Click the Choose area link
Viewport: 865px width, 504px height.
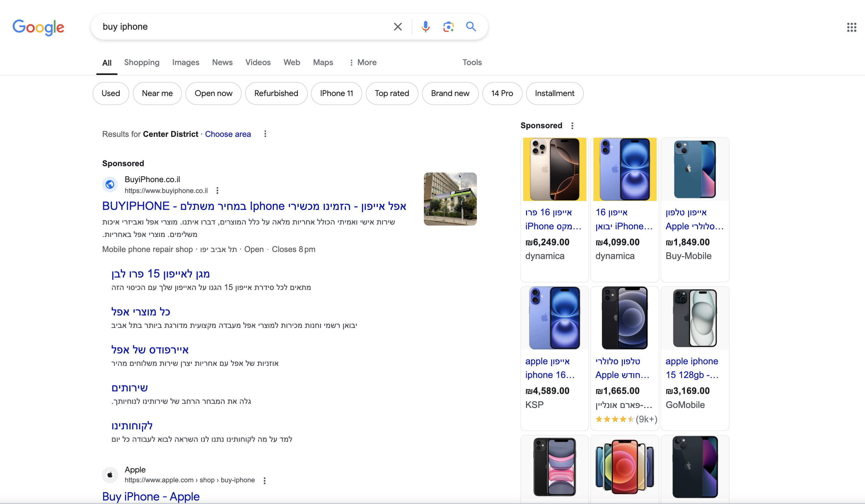228,134
